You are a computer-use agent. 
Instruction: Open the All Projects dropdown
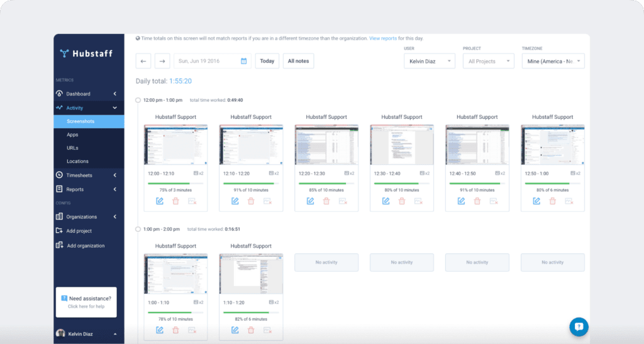tap(488, 61)
